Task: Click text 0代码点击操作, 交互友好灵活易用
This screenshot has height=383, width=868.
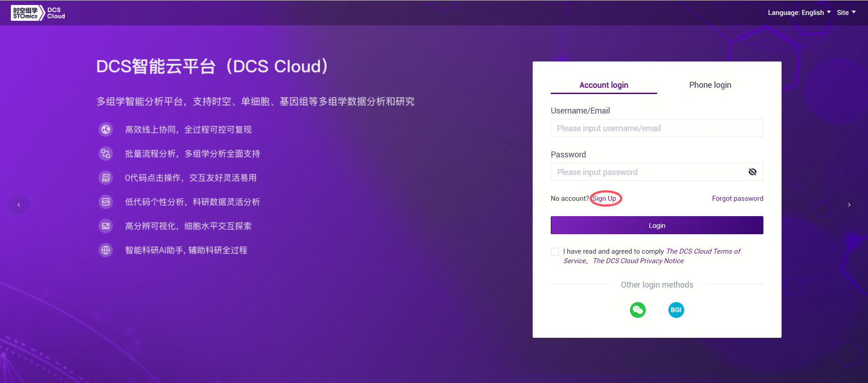Action: 191,178
